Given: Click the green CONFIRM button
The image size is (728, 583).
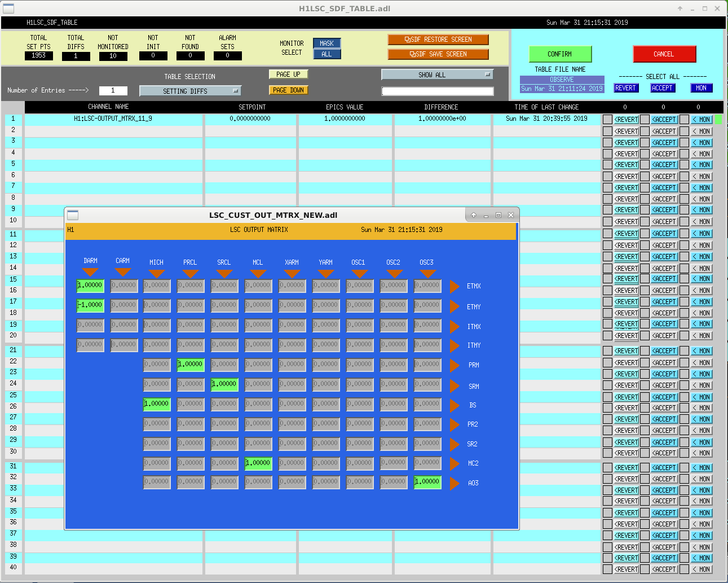Looking at the screenshot, I should click(x=560, y=54).
